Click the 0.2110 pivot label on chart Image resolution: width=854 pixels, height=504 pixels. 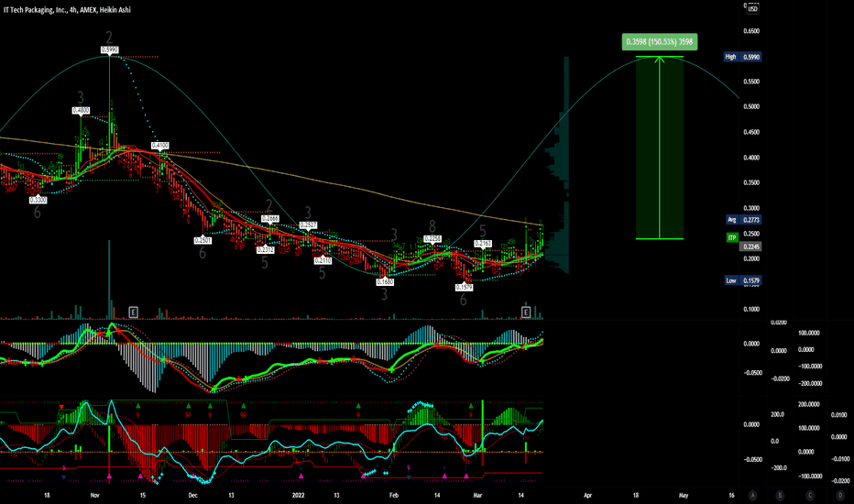tap(323, 261)
